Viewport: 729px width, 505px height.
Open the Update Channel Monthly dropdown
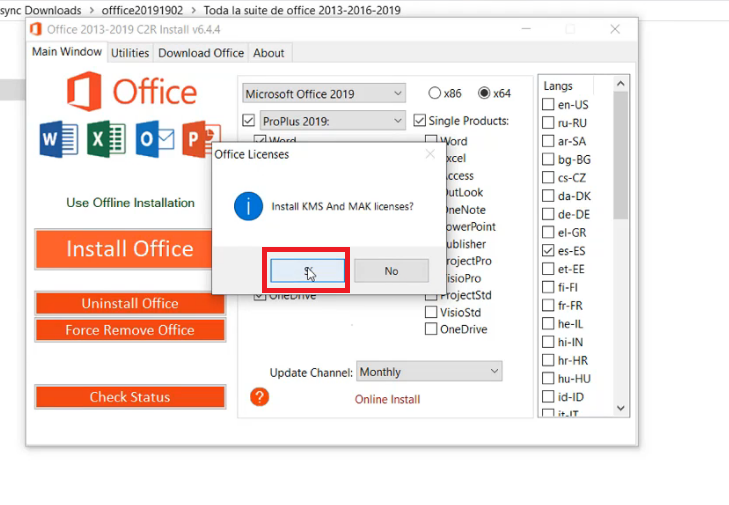tap(429, 372)
